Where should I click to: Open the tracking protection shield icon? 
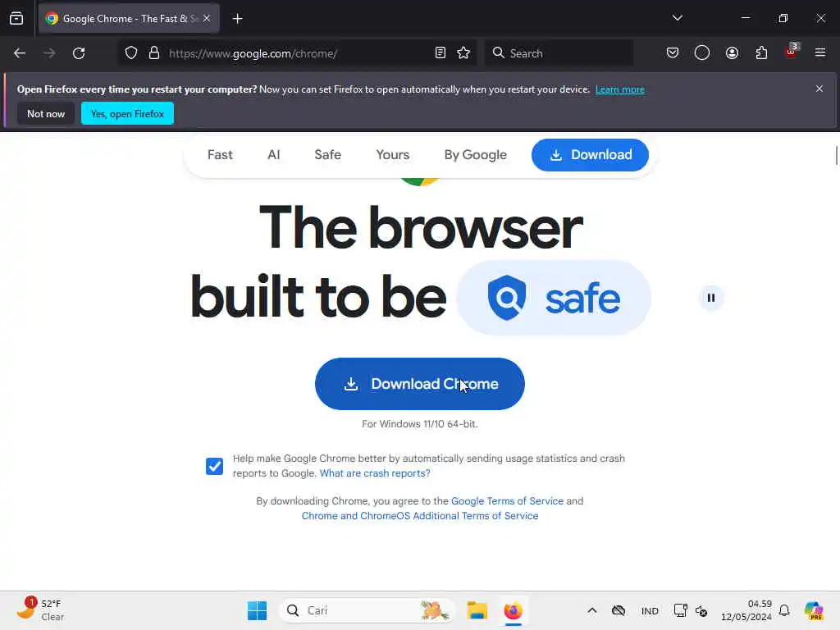(x=131, y=53)
